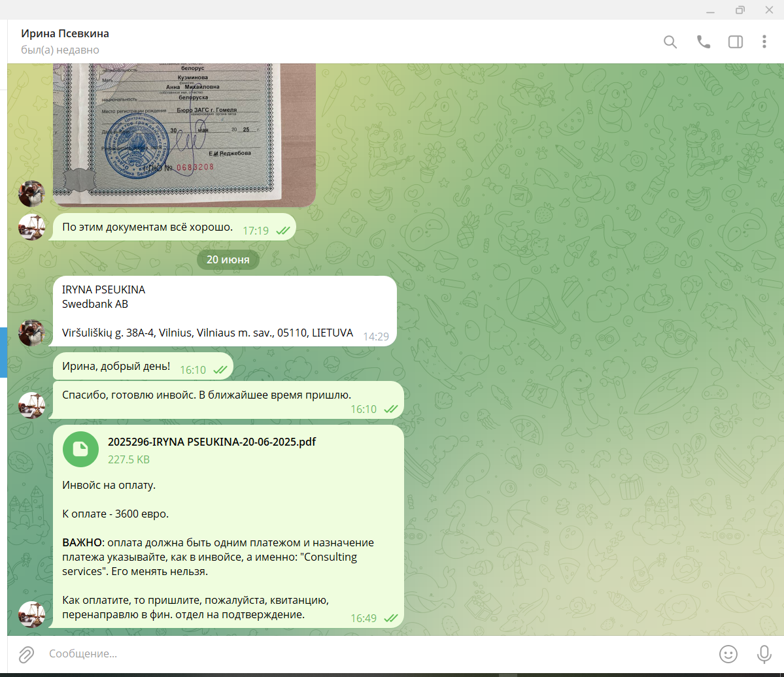Select the text 'Swedbank AB'
This screenshot has width=784, height=677.
(x=95, y=305)
